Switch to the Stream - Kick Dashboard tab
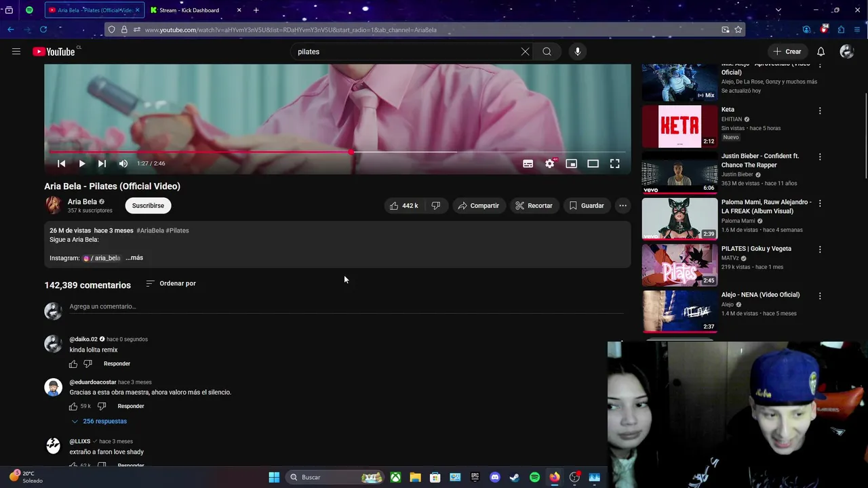Screen dimensions: 868x488 click(196, 10)
